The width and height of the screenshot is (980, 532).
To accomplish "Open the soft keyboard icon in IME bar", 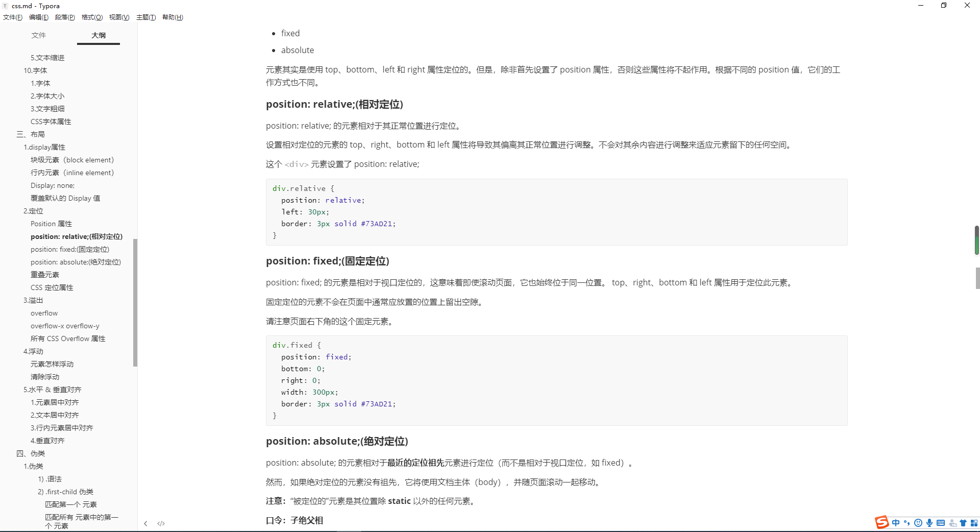I will point(941,523).
